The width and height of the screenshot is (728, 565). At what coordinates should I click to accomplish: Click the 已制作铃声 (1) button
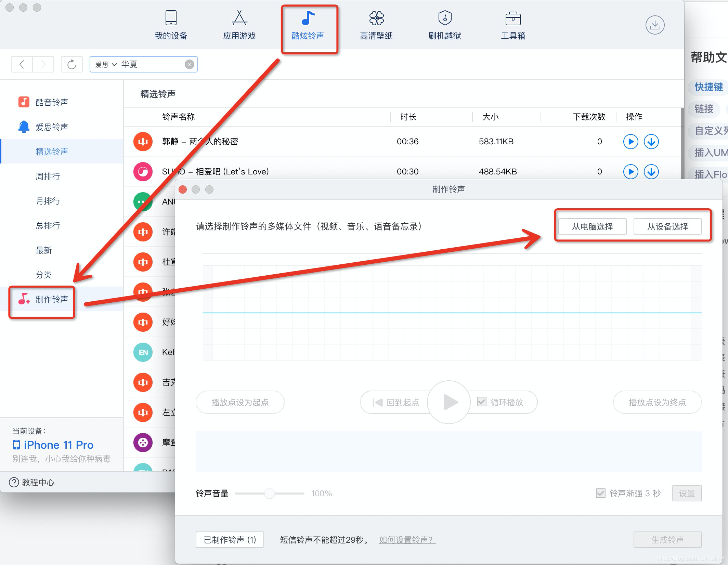pyautogui.click(x=230, y=540)
